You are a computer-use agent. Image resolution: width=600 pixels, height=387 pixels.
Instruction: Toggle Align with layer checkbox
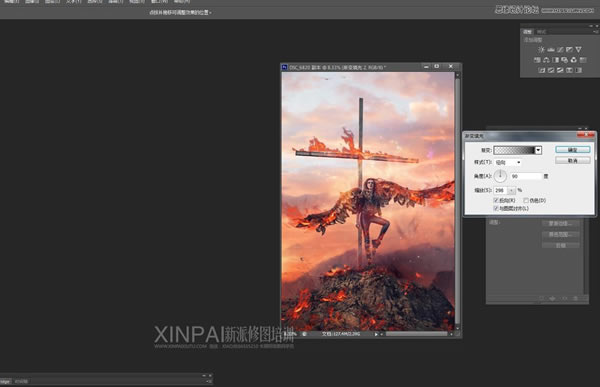click(x=496, y=208)
